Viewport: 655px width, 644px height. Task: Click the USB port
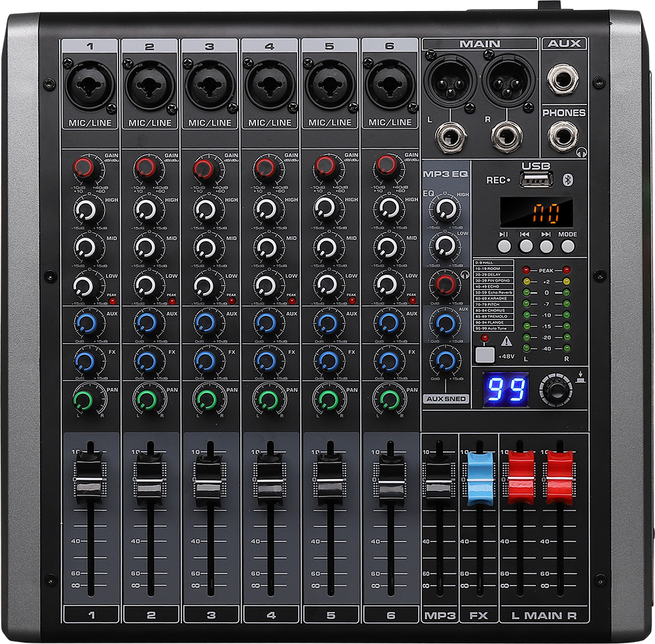pos(536,179)
